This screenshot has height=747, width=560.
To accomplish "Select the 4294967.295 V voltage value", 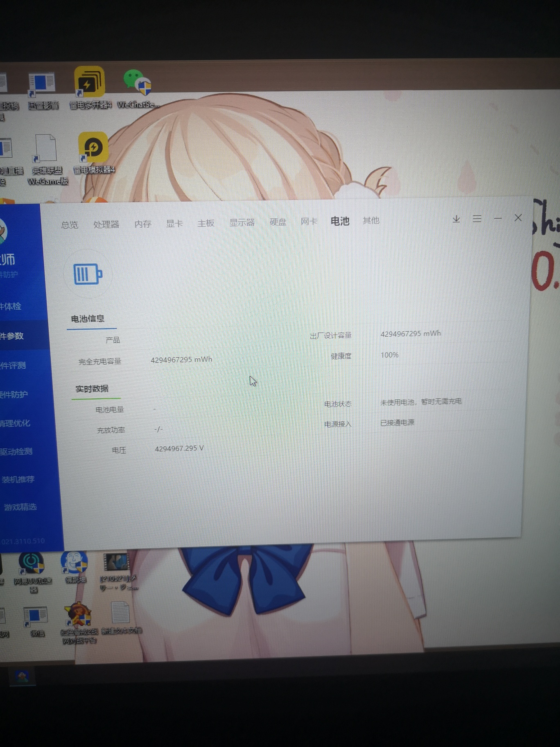I will 179,448.
